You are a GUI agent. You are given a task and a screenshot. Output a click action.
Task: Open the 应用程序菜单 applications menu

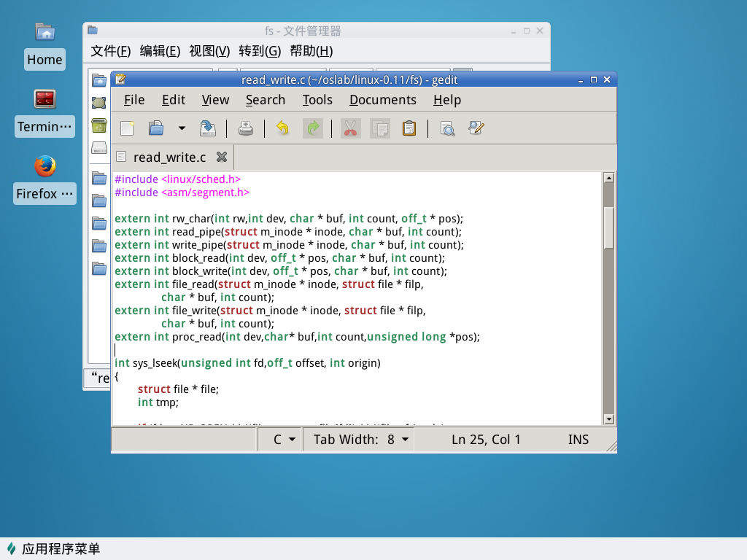coord(53,549)
